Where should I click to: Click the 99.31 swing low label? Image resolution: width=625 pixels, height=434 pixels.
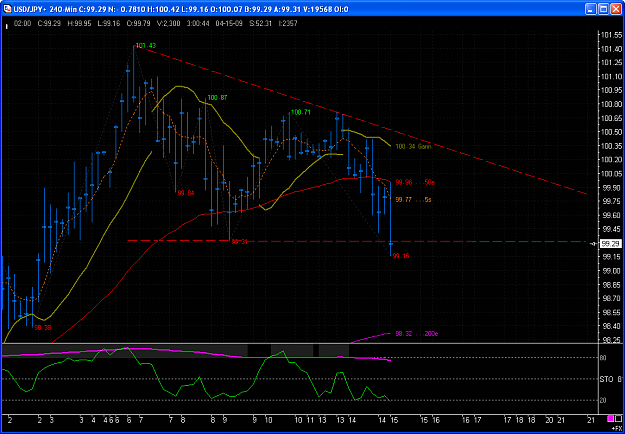pos(240,242)
